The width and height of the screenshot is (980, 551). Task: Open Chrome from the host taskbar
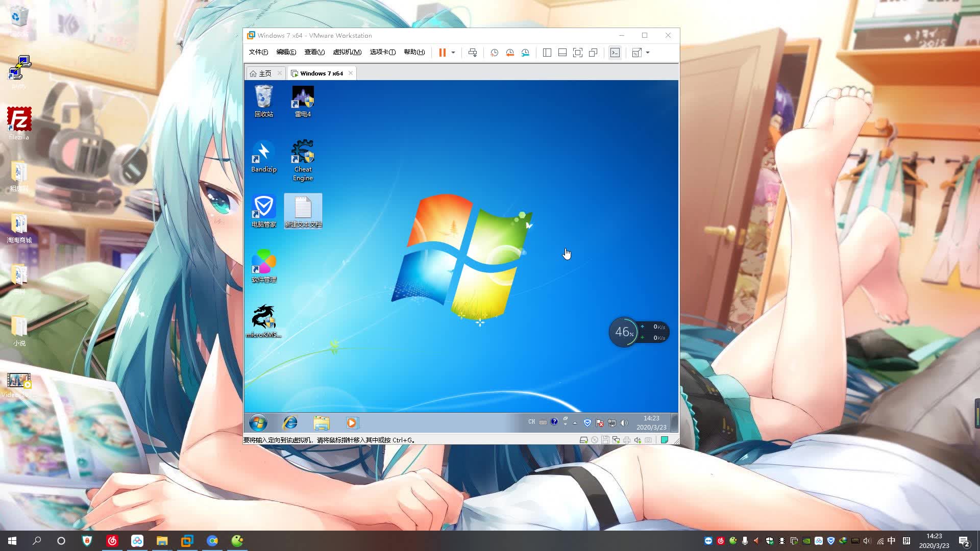(212, 541)
